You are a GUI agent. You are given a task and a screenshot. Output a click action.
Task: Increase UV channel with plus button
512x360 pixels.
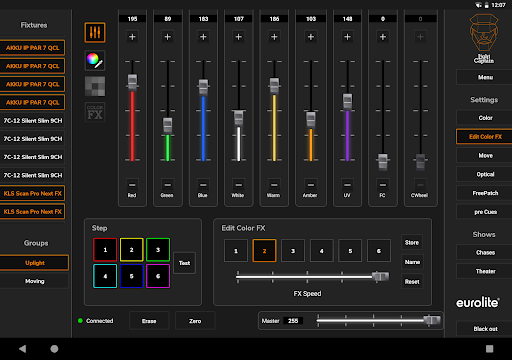coord(347,37)
